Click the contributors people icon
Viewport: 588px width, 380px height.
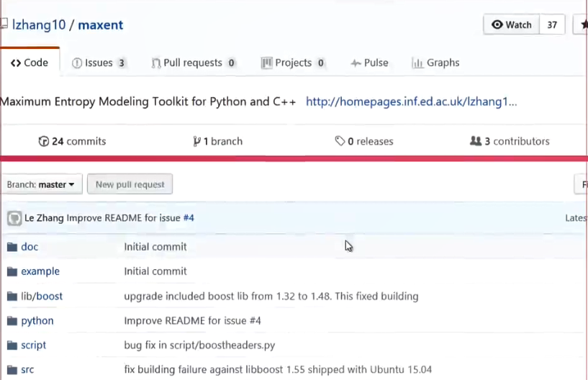coord(476,141)
